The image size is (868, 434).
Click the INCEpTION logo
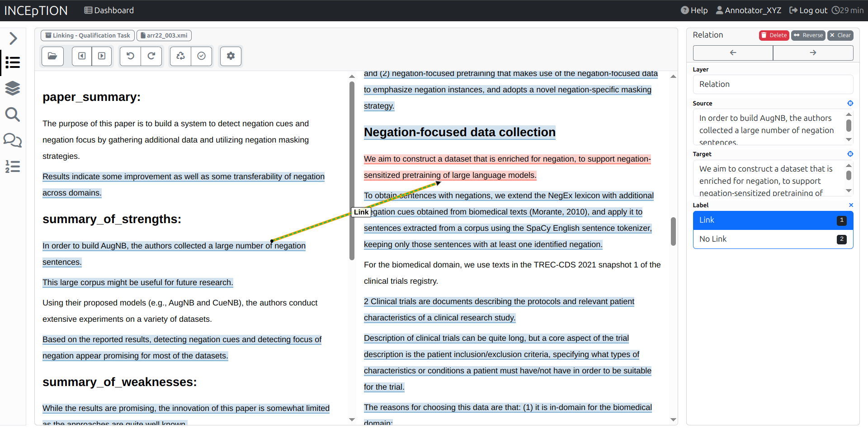click(x=36, y=10)
